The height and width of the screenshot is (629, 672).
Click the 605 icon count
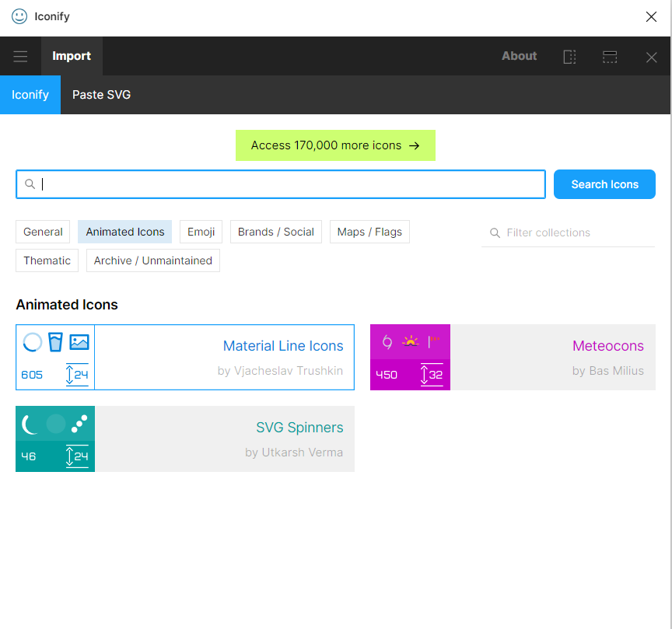(x=32, y=375)
